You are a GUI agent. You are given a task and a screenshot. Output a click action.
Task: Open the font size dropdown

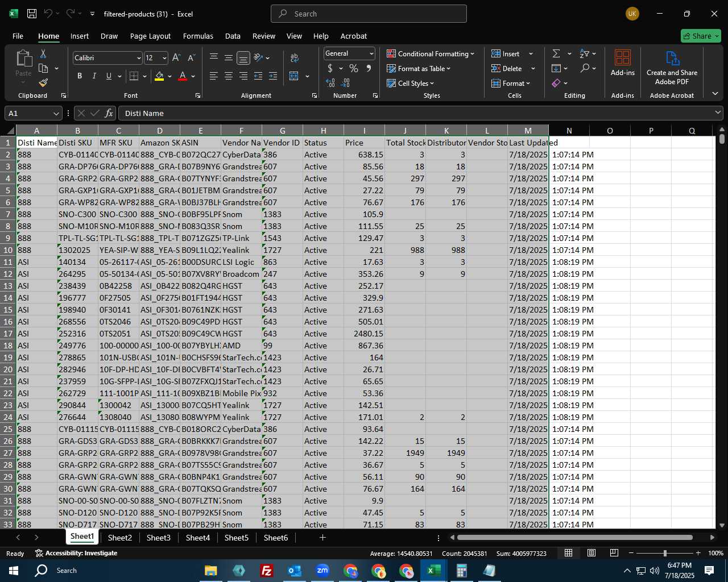point(164,58)
